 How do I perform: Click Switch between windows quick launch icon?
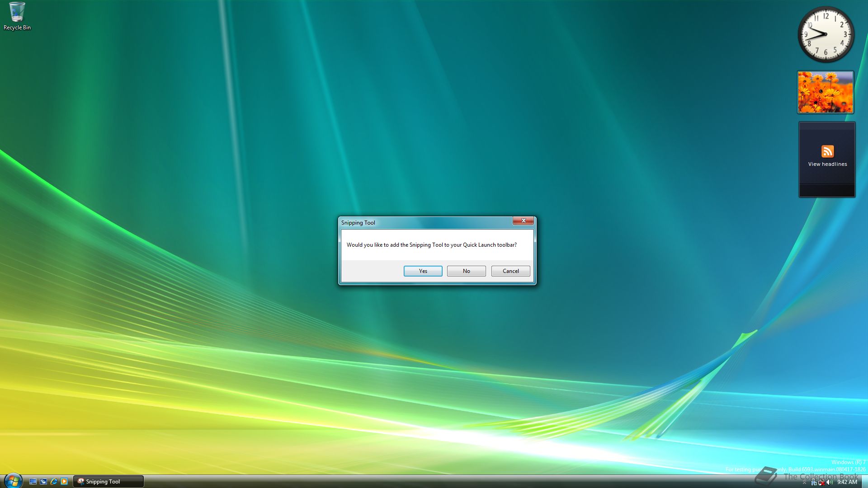43,481
